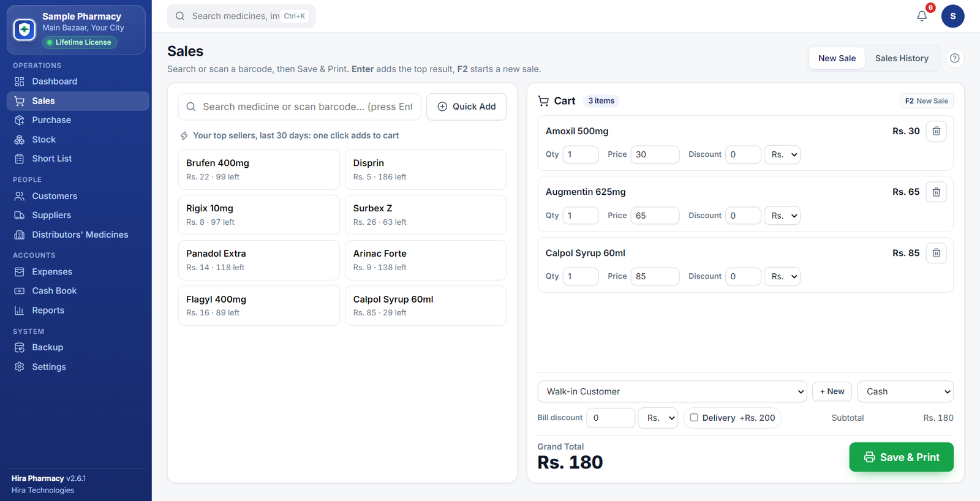Open Augmentin 625mg discount type dropdown
Screen dimensions: 980x501
[x=782, y=216]
